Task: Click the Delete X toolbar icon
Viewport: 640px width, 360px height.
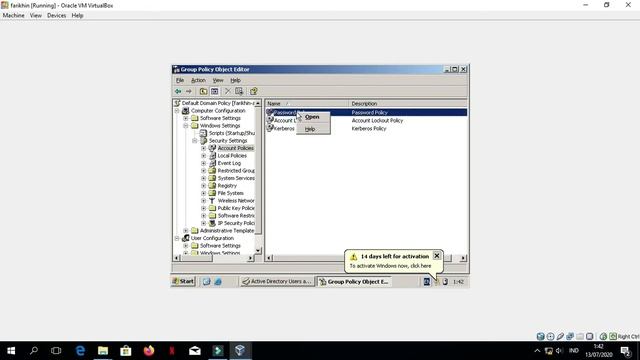Action: click(x=228, y=91)
